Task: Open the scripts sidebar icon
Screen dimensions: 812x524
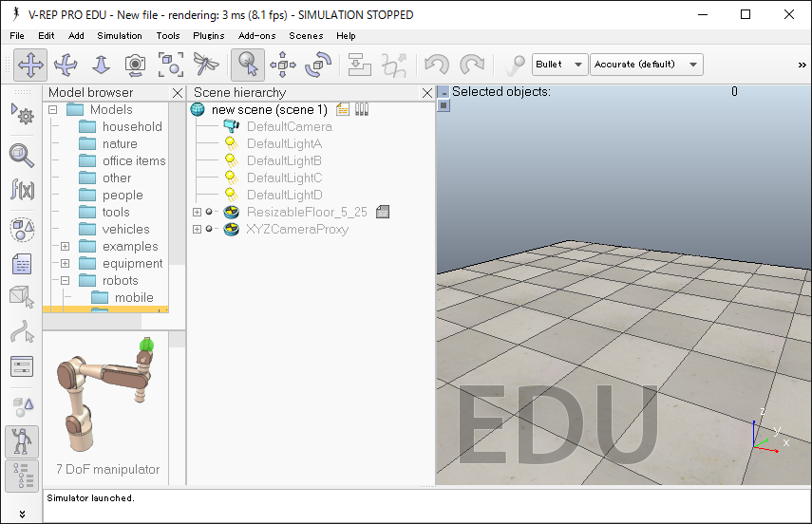Action: [x=22, y=264]
